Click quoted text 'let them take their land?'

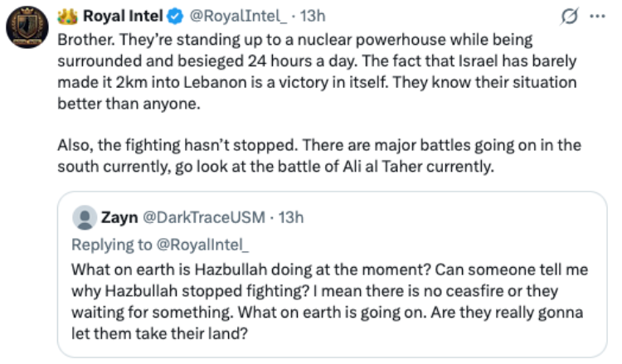pos(159,333)
